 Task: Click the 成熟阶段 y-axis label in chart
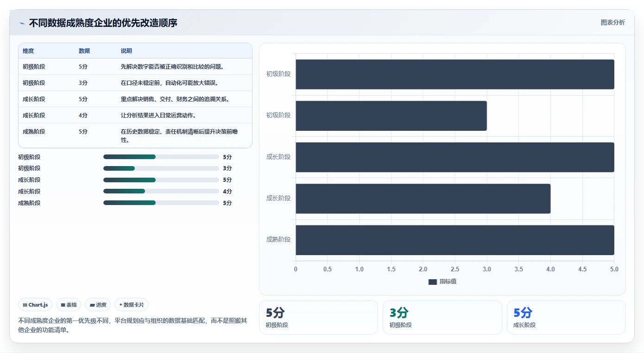tap(278, 239)
